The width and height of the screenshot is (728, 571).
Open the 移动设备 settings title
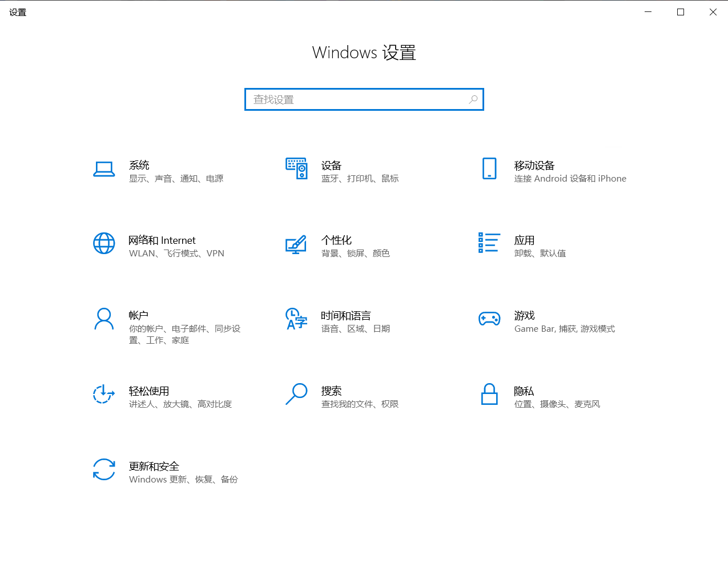click(534, 165)
